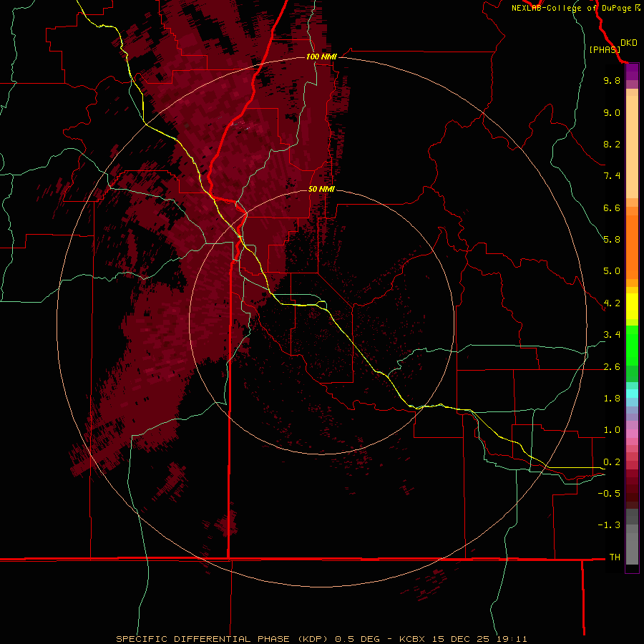The height and width of the screenshot is (644, 644).
Task: Pick the tall peach band on the color bar
Action: [632, 147]
